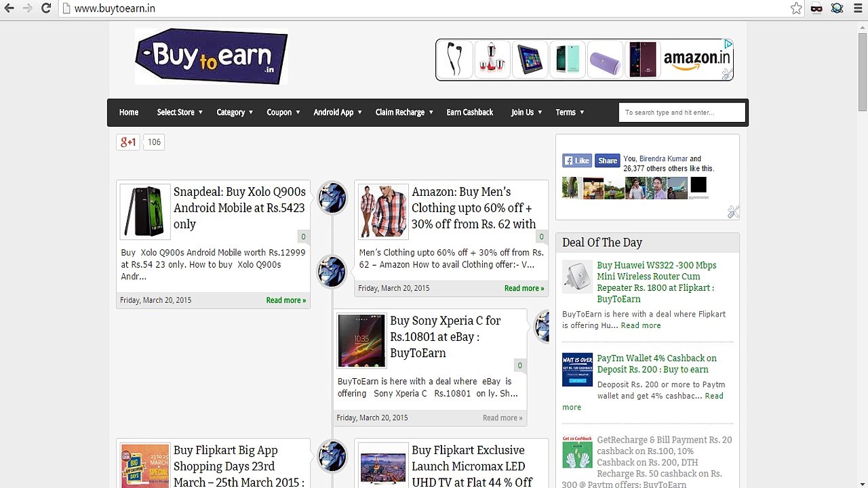This screenshot has width=868, height=488.
Task: Open the Earn Cashback menu item
Action: pyautogui.click(x=470, y=113)
